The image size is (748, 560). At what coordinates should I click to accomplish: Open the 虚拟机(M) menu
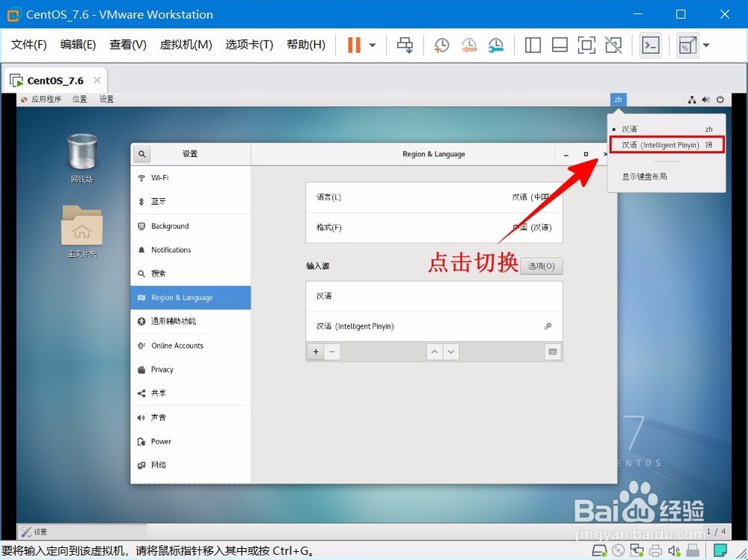pyautogui.click(x=186, y=45)
